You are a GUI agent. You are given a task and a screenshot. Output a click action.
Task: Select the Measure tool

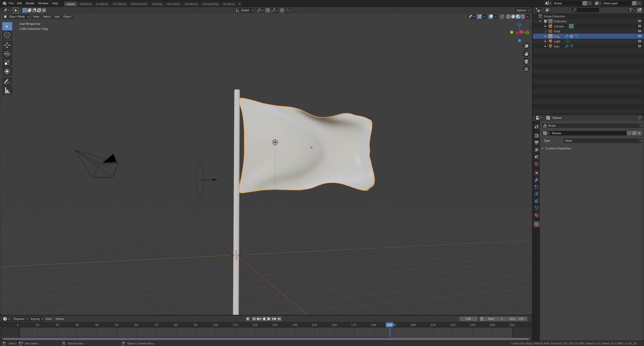click(x=7, y=90)
